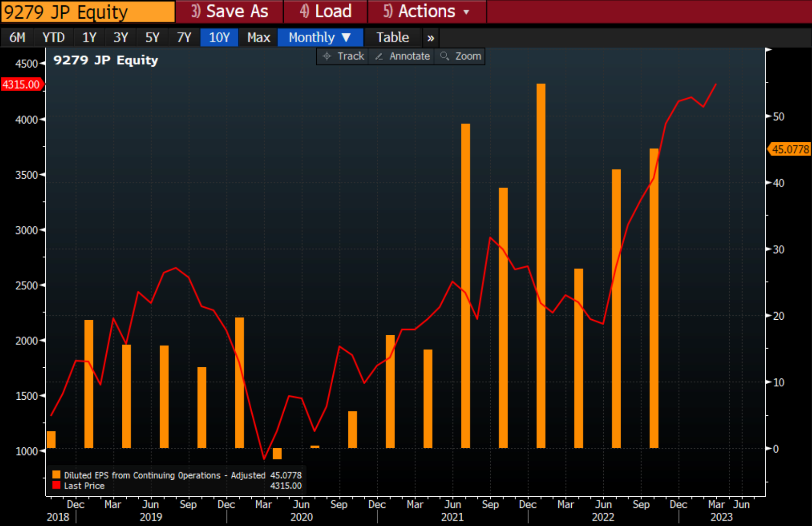Choose the 1Y range tab
Image resolution: width=812 pixels, height=526 pixels.
click(x=89, y=38)
